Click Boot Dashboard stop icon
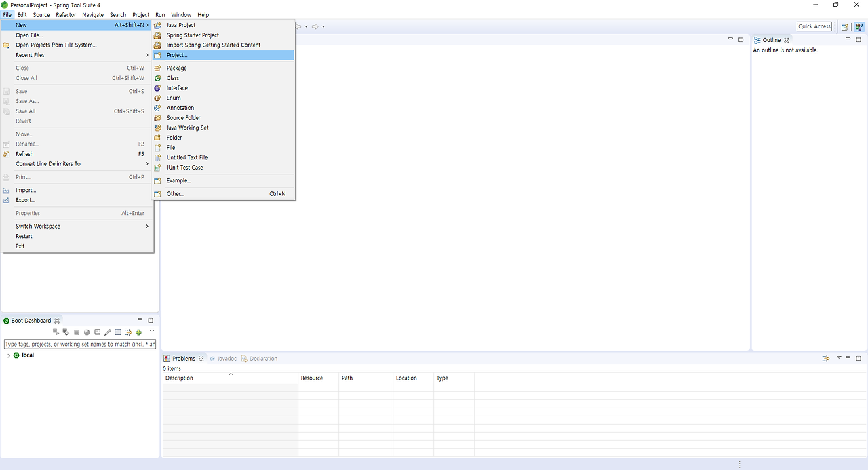868x470 pixels. (x=77, y=332)
